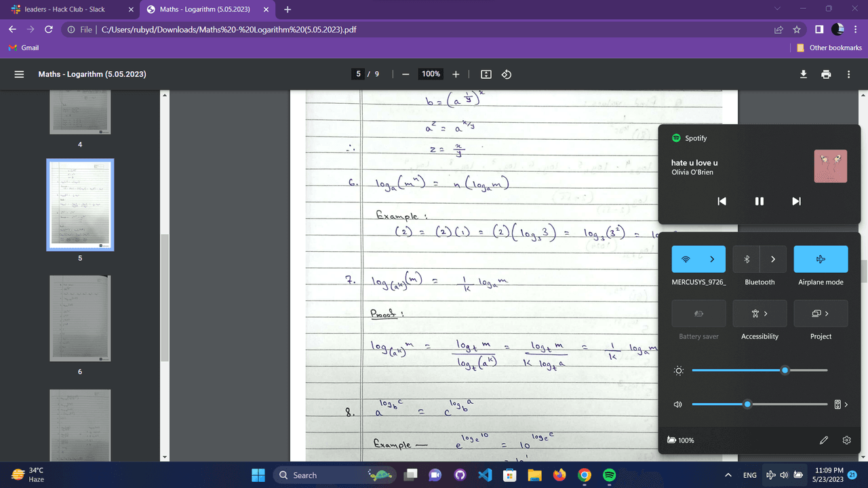Click the PDF download icon
The width and height of the screenshot is (868, 488).
[803, 74]
